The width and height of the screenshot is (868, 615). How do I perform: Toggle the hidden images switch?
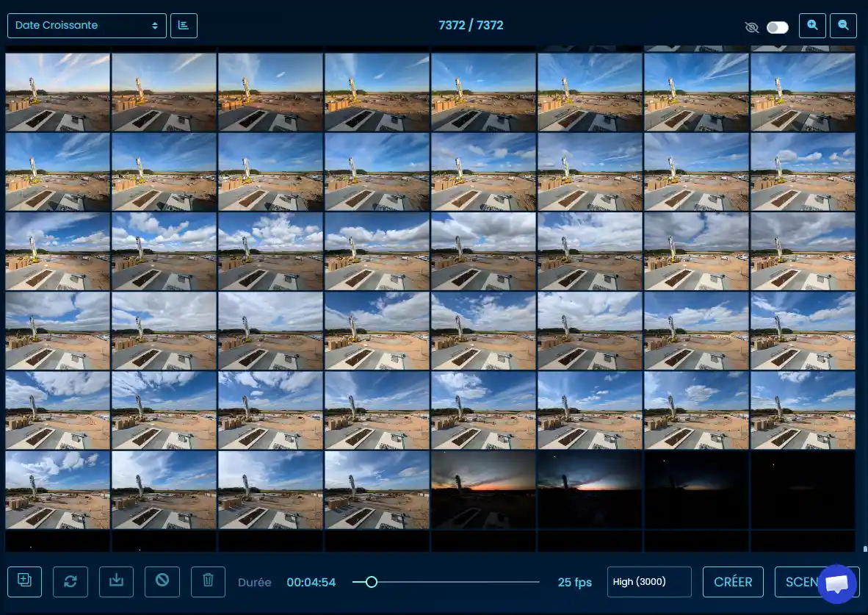tap(777, 27)
